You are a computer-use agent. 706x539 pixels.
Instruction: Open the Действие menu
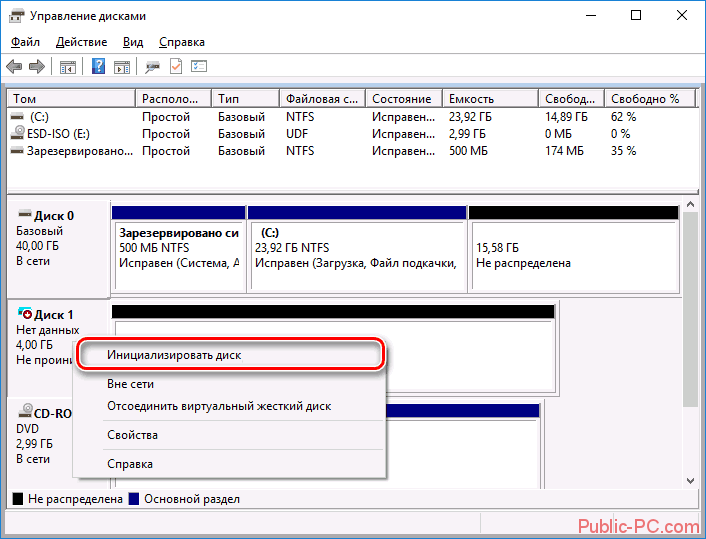coord(81,42)
